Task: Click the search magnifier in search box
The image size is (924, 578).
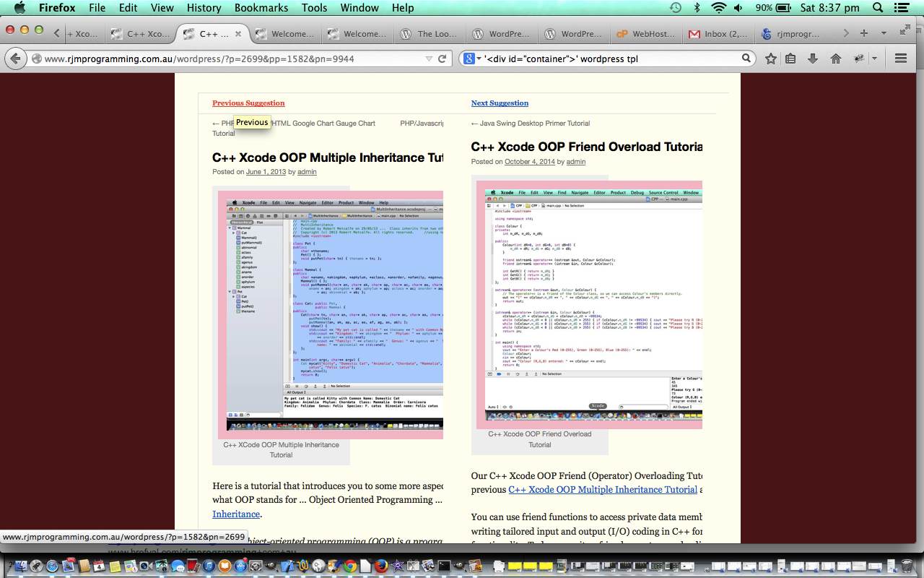Action: click(746, 59)
